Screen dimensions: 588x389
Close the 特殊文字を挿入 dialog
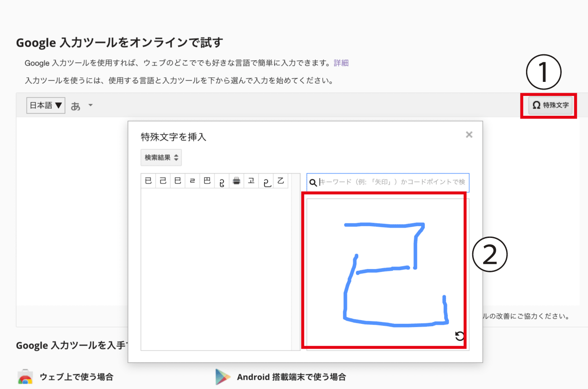(x=469, y=134)
